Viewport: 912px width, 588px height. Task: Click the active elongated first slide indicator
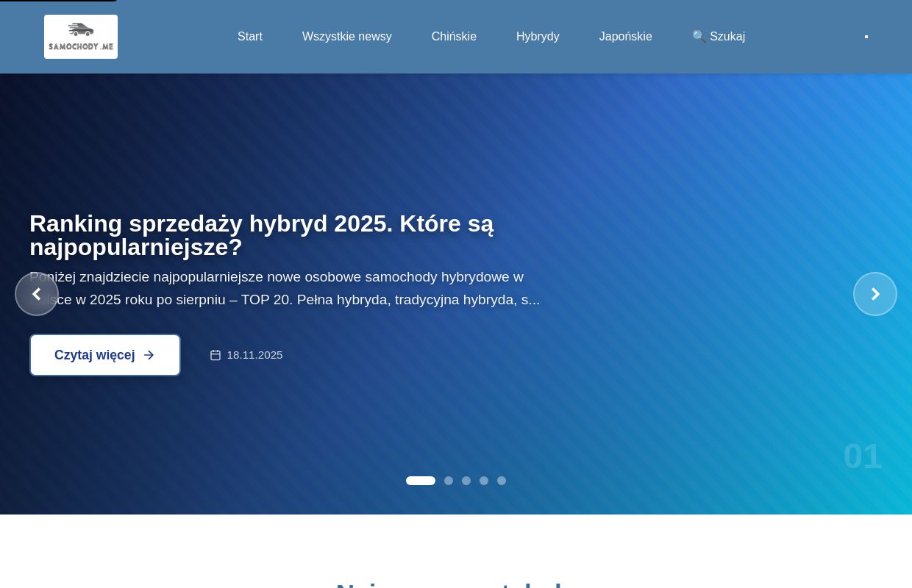click(x=421, y=481)
